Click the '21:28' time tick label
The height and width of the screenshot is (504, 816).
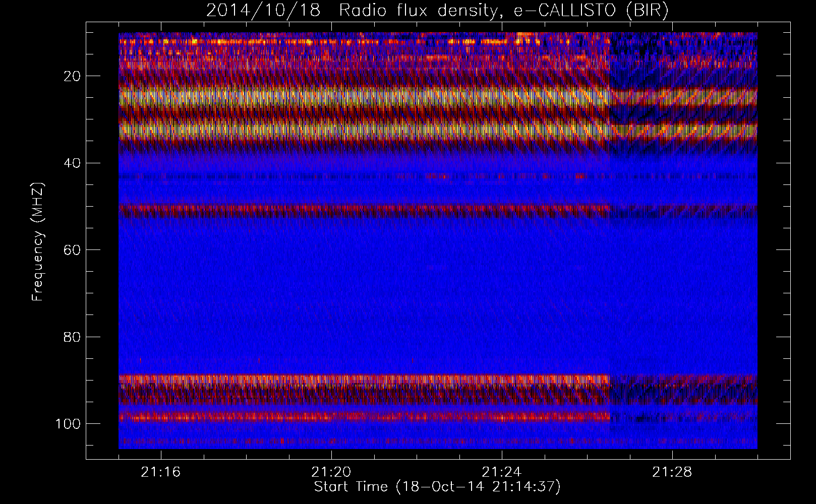tap(672, 472)
